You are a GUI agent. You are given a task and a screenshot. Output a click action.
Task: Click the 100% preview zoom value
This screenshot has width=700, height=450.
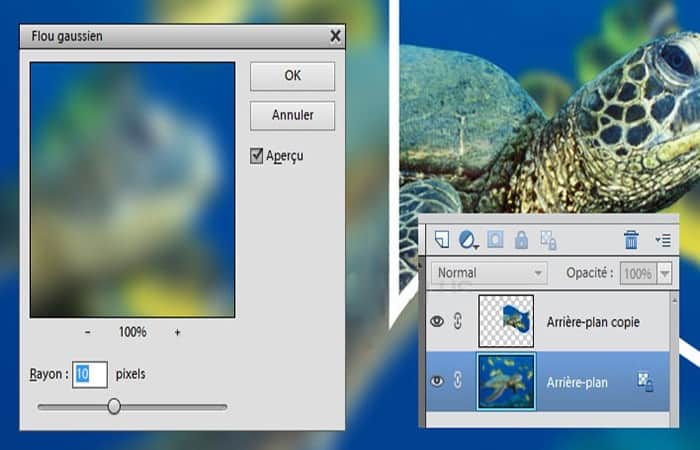click(x=133, y=332)
